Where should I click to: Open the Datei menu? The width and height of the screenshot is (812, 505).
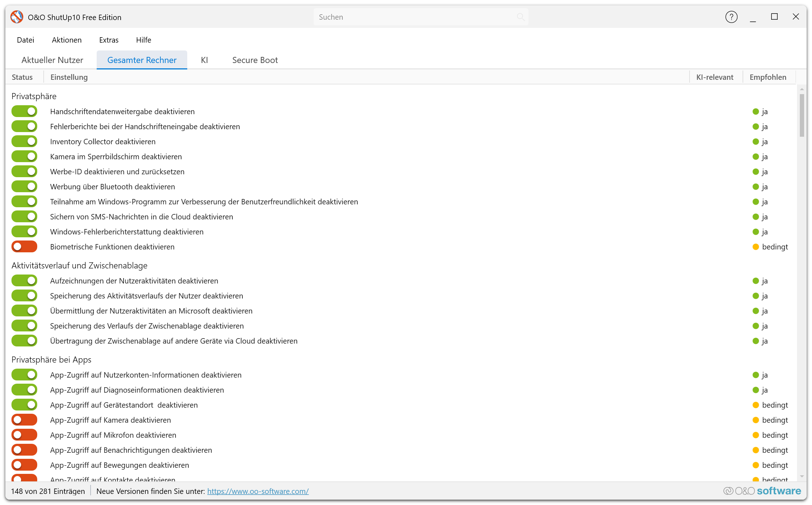(25, 40)
